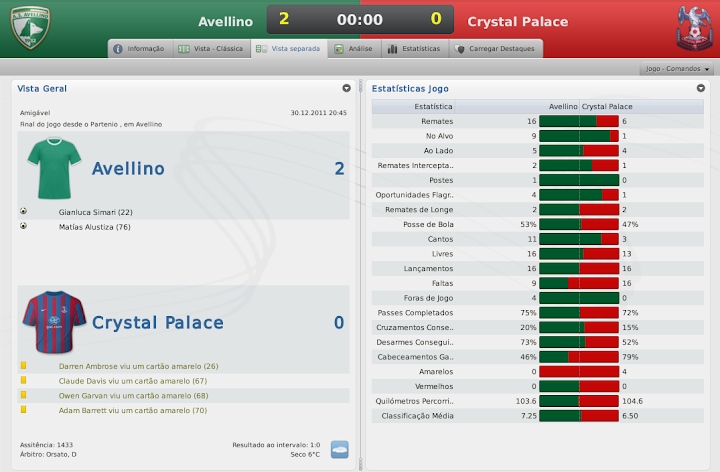Open the Análise tab
This screenshot has width=720, height=472.
point(354,48)
